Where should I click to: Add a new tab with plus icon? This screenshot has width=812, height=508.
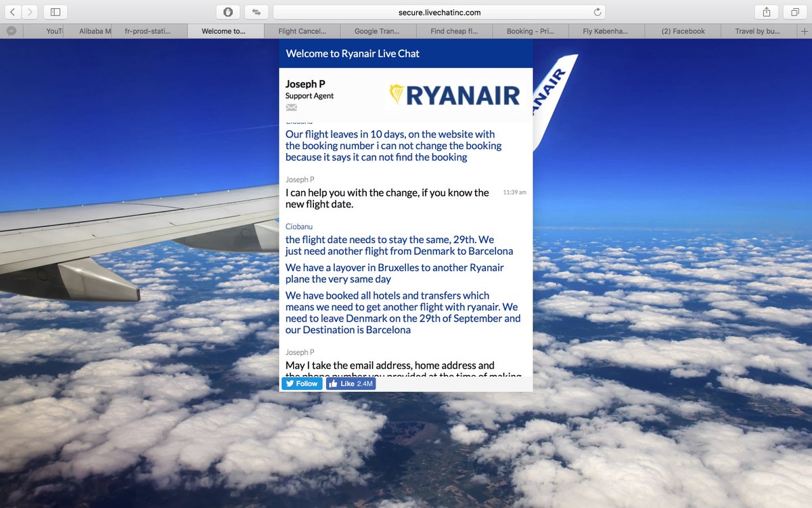coord(804,31)
